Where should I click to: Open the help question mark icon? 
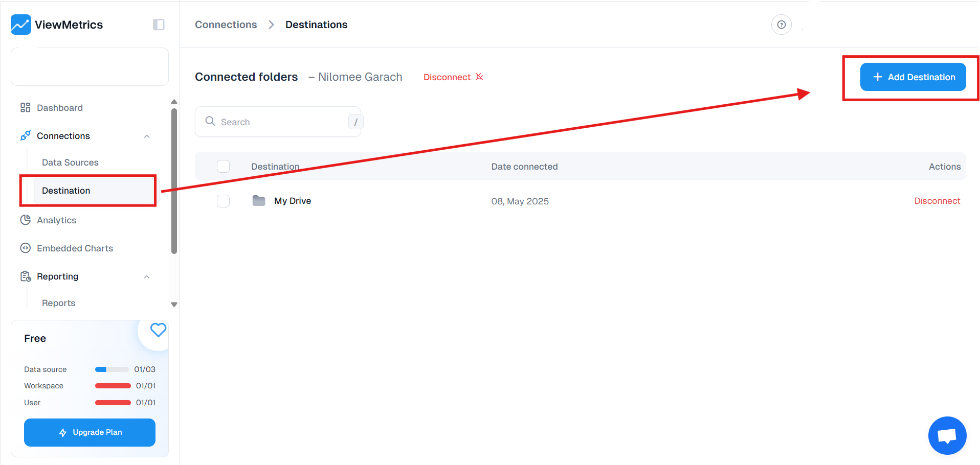coord(781,24)
